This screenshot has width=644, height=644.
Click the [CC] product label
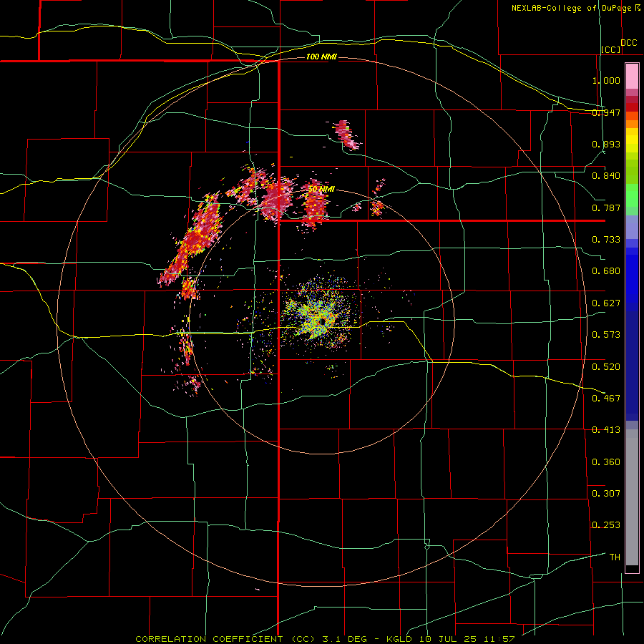click(611, 49)
